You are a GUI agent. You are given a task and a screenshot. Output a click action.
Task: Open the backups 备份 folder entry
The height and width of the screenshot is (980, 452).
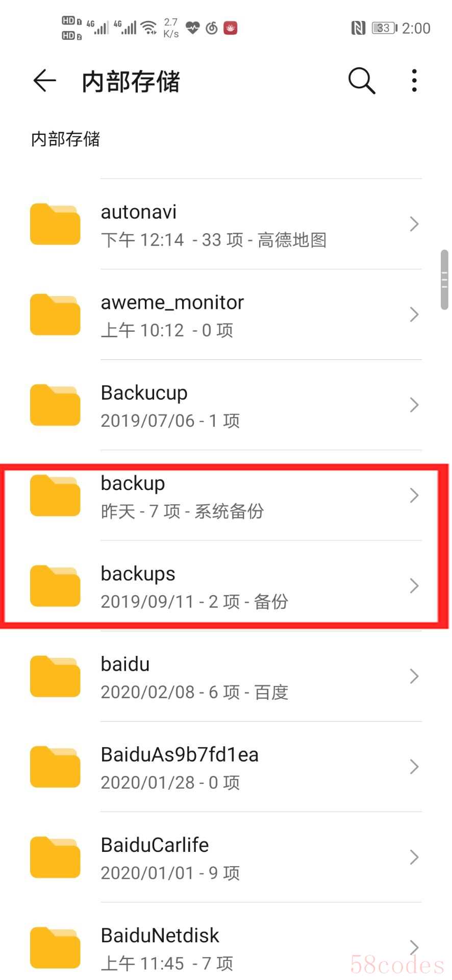pyautogui.click(x=226, y=586)
